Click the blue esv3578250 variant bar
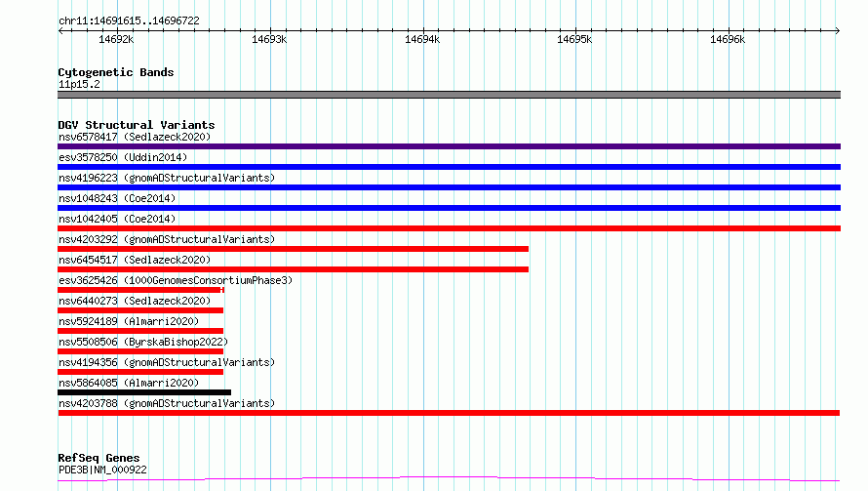The width and height of the screenshot is (868, 491). pyautogui.click(x=449, y=167)
